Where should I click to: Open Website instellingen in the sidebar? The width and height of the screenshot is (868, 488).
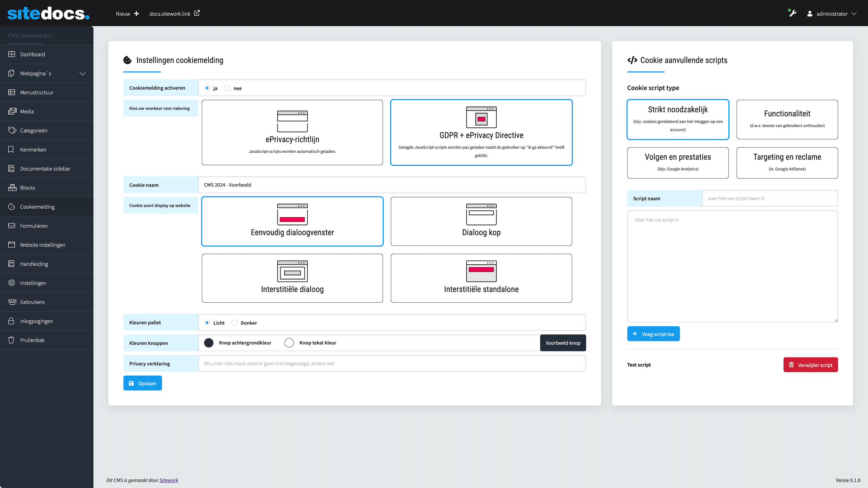pyautogui.click(x=42, y=245)
